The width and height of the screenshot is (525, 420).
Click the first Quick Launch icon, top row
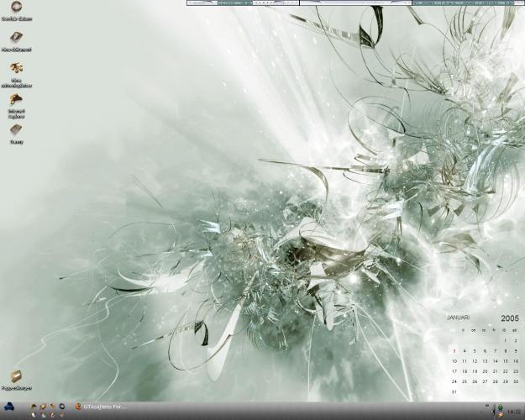coord(34,406)
